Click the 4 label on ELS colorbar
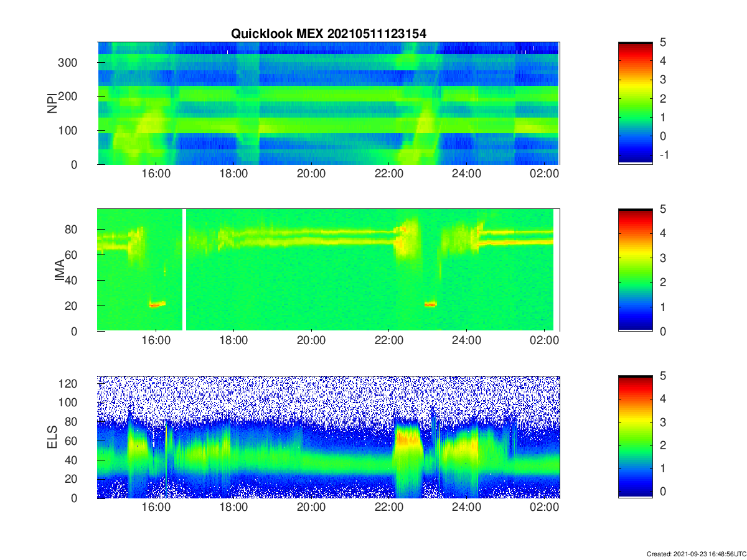 (x=664, y=398)
